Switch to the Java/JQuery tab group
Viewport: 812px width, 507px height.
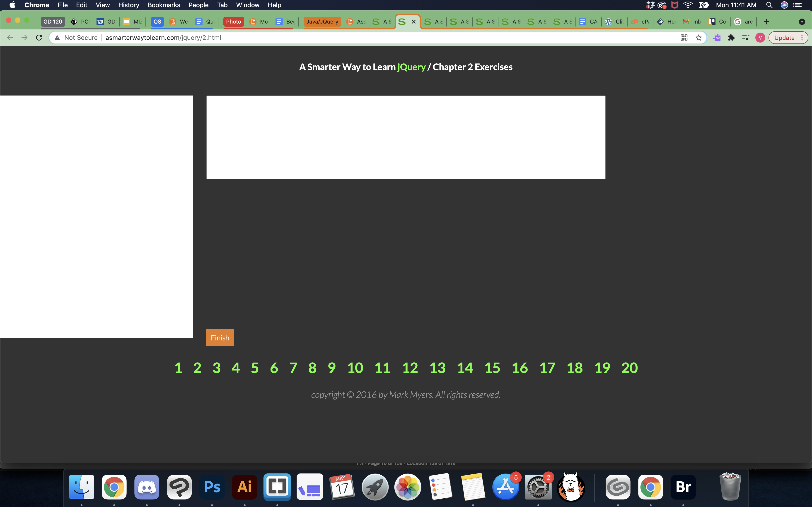(x=322, y=22)
